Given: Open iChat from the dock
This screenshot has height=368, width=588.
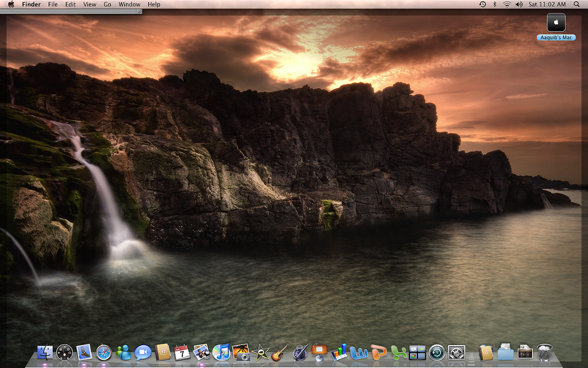Looking at the screenshot, I should click(x=143, y=352).
